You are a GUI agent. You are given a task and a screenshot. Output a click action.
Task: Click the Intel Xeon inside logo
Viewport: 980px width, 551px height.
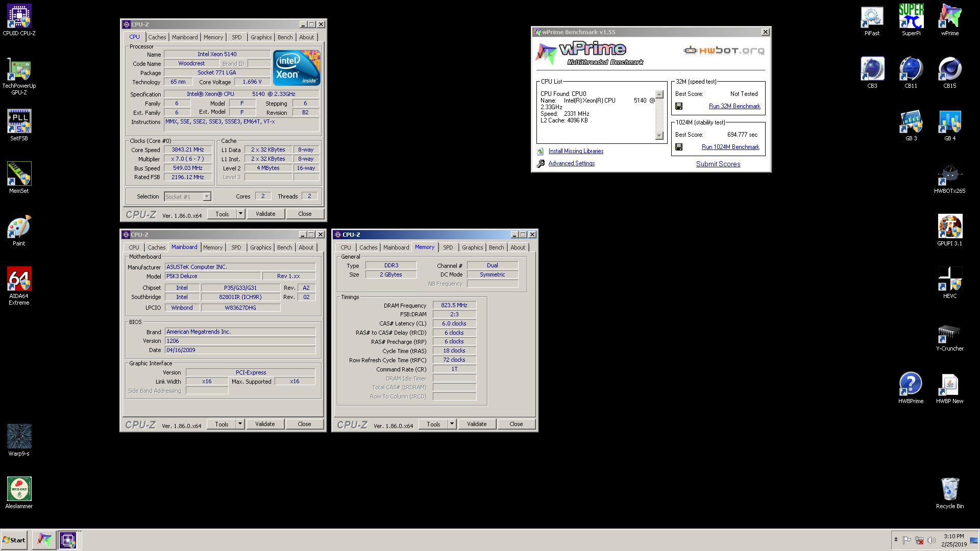point(297,67)
